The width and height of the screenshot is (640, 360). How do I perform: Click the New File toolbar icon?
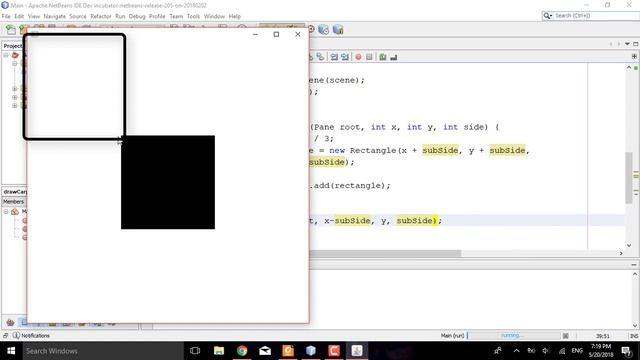11,29
